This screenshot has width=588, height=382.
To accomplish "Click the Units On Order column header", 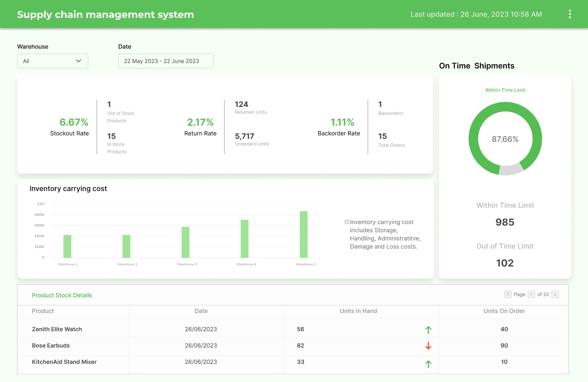I will click(504, 311).
